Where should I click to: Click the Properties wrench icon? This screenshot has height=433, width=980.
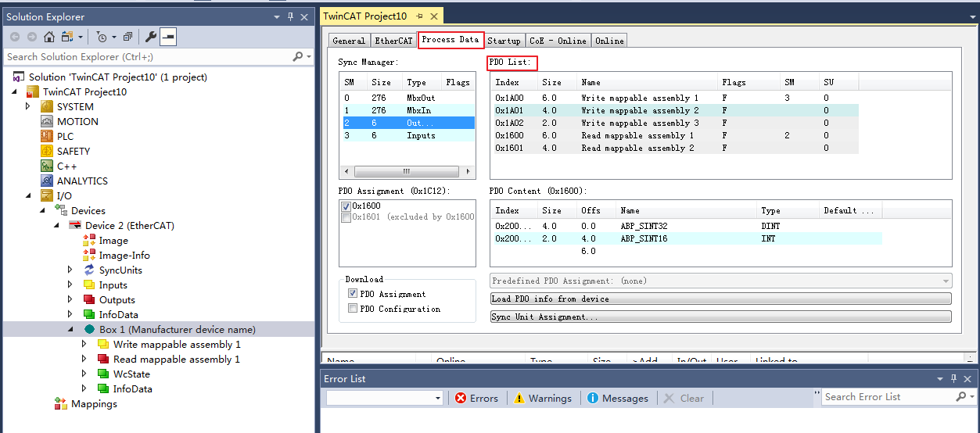[151, 37]
